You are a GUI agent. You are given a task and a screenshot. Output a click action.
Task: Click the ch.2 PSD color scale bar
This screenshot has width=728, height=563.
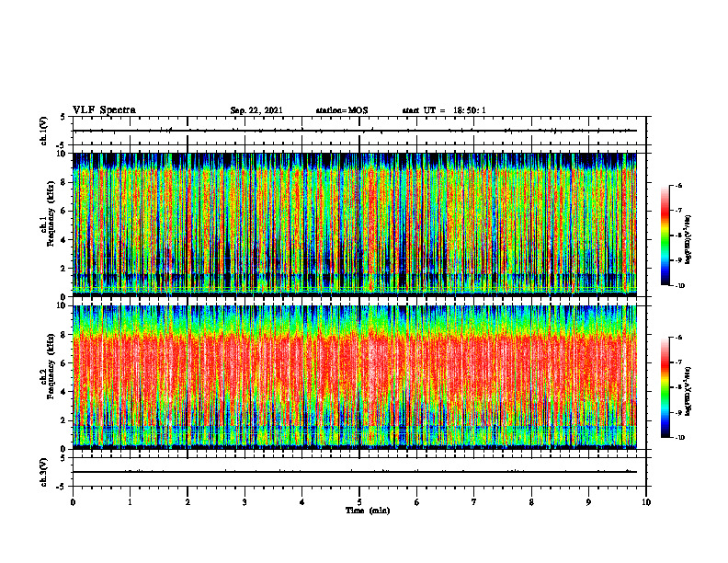665,387
